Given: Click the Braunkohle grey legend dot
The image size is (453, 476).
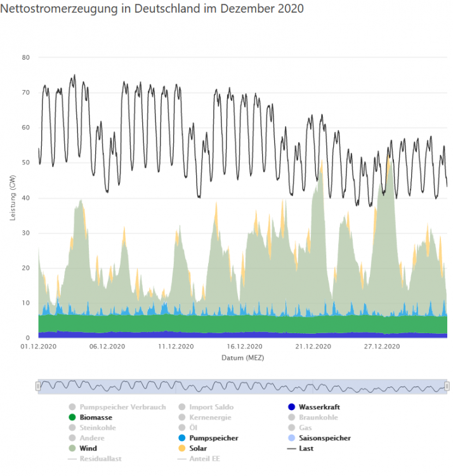Looking at the screenshot, I should (x=291, y=417).
